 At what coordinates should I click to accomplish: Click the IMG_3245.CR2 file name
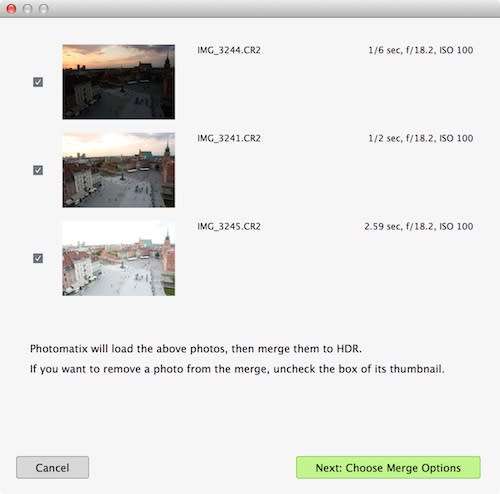229,226
